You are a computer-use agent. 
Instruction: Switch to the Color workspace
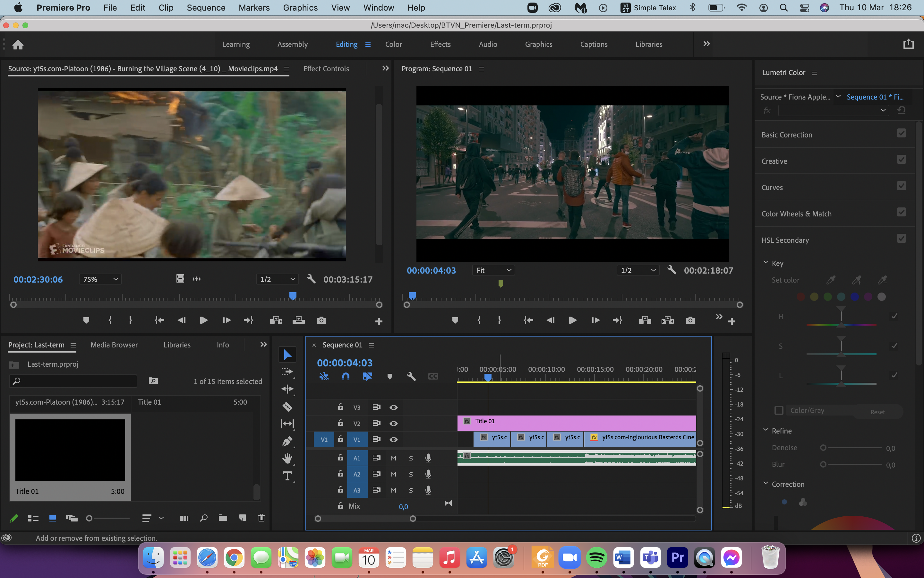coord(393,44)
